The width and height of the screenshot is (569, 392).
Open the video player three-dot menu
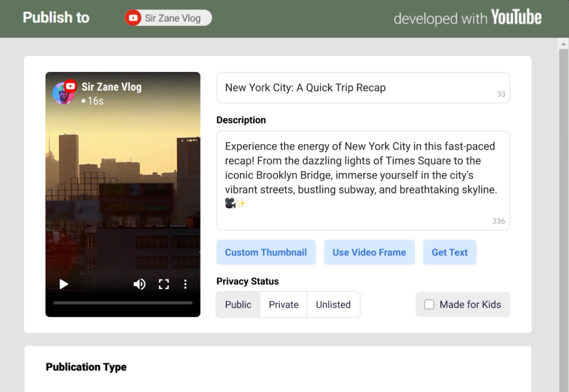(185, 285)
